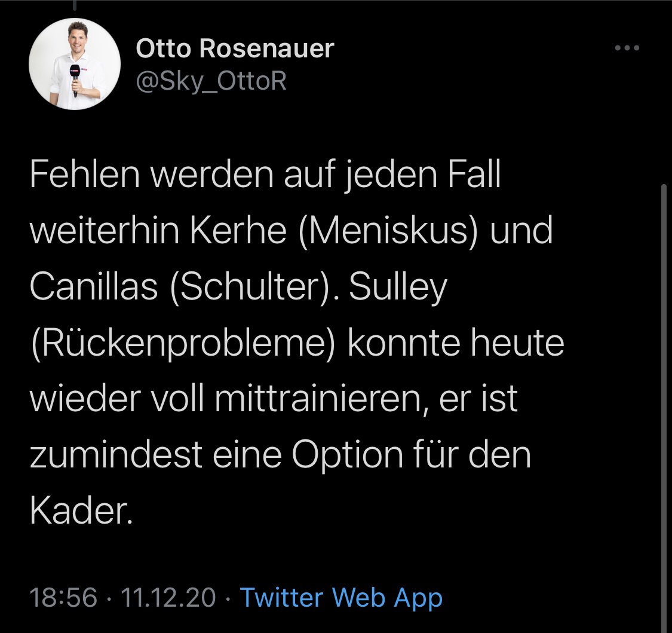672x633 pixels.
Task: Click the word Canillas in the tweet
Action: coord(94,287)
